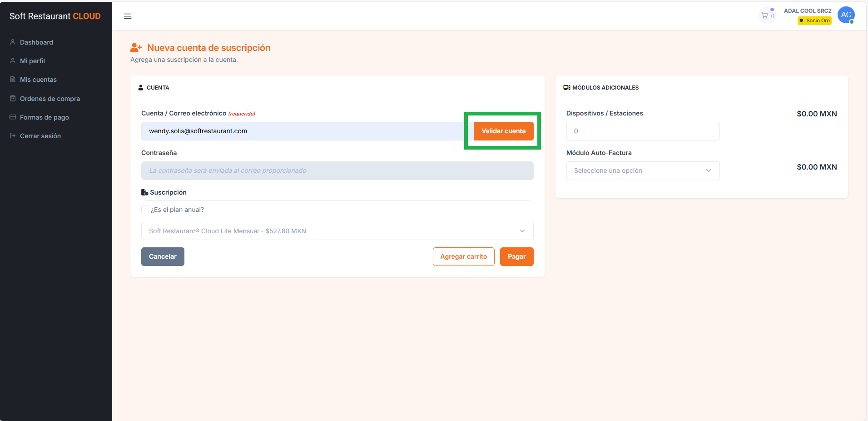Click the Cancelar button
The width and height of the screenshot is (868, 421).
(x=163, y=256)
